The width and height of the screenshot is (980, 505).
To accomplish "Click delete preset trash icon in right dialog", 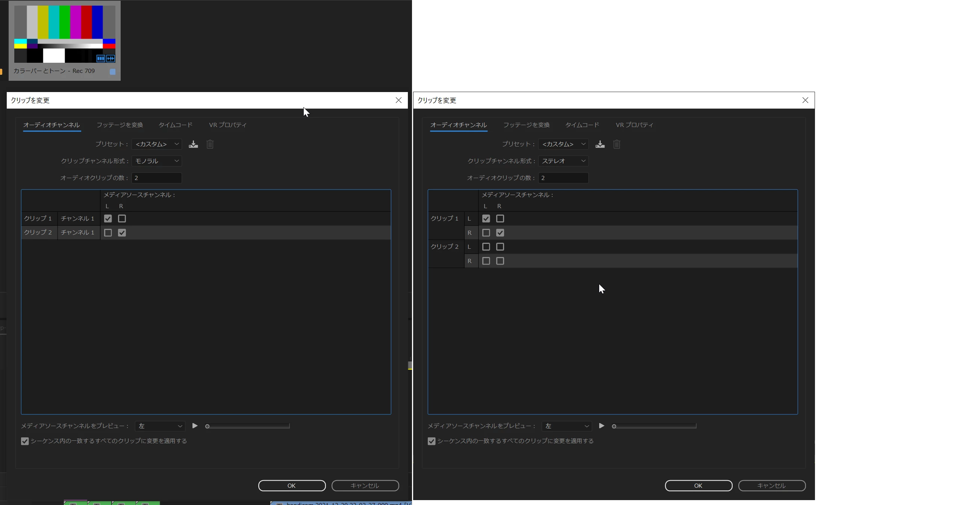I will (x=617, y=144).
